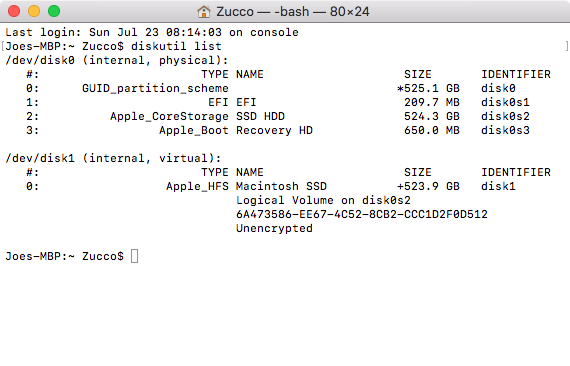Viewport: 570px width, 366px height.
Task: Click the window title 'Zucco — -bash — 80×24'
Action: tap(293, 12)
